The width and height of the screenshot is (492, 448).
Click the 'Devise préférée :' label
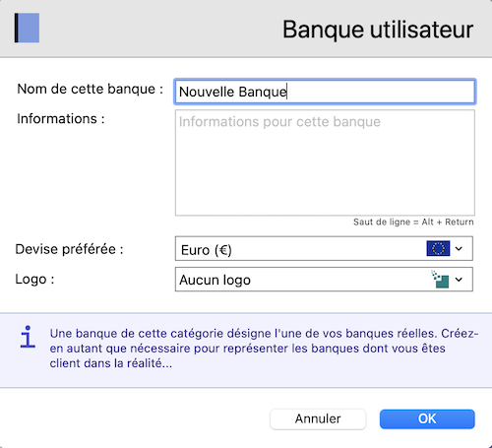pyautogui.click(x=69, y=249)
